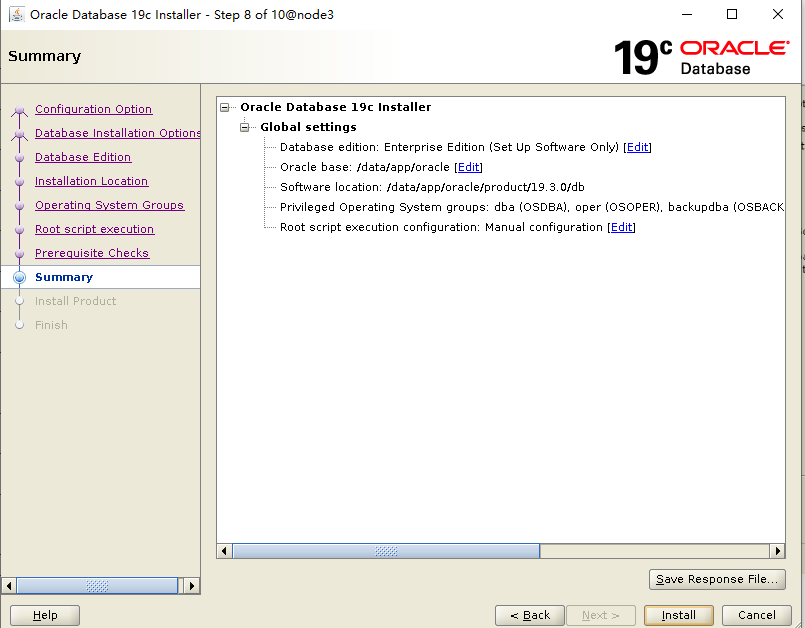Click the Summary step bullet icon
805x628 pixels.
(x=20, y=277)
